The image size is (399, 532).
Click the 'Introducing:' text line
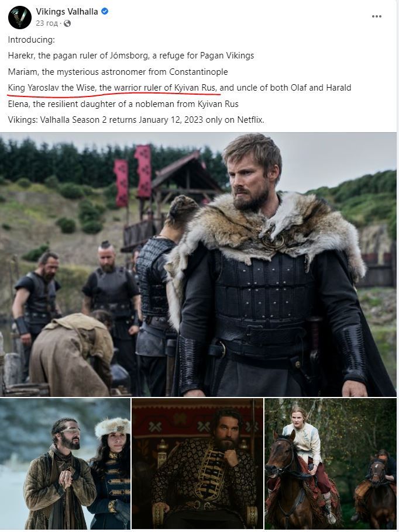31,40
